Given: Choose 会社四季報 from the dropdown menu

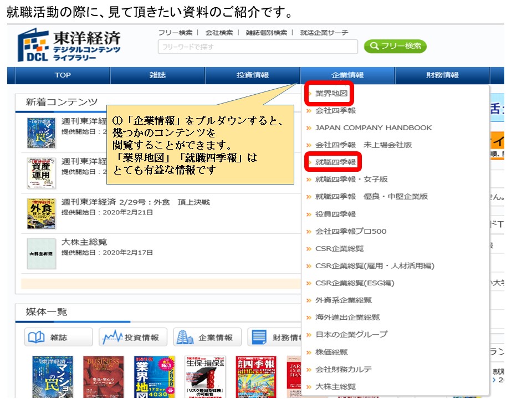Looking at the screenshot, I should click(x=336, y=111).
